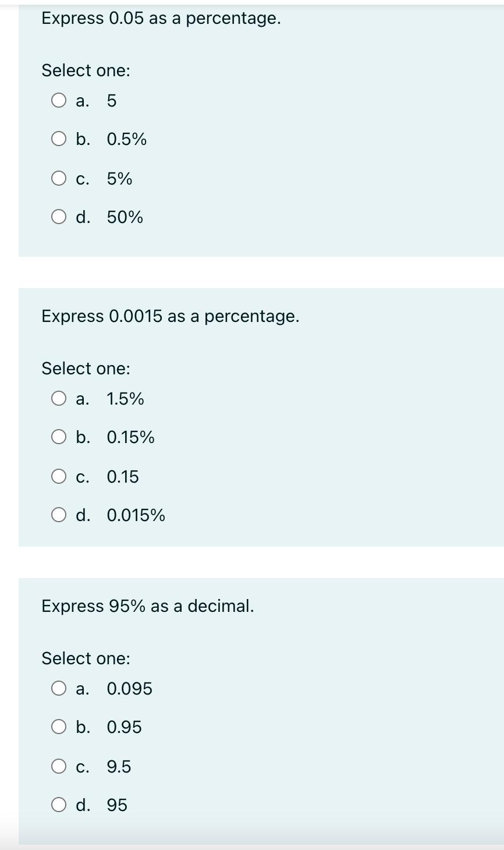Click 'Select one:' under the 0.05 question
The height and width of the screenshot is (850, 504).
pos(86,70)
